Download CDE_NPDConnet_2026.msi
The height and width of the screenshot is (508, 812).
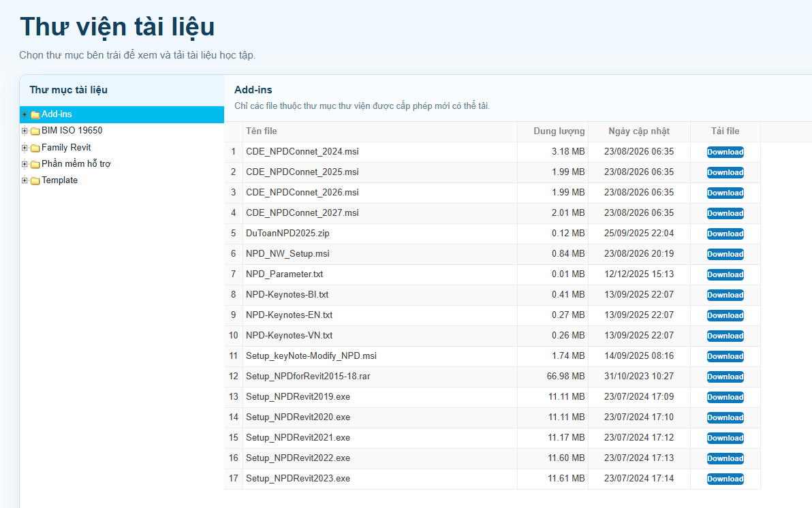click(725, 193)
